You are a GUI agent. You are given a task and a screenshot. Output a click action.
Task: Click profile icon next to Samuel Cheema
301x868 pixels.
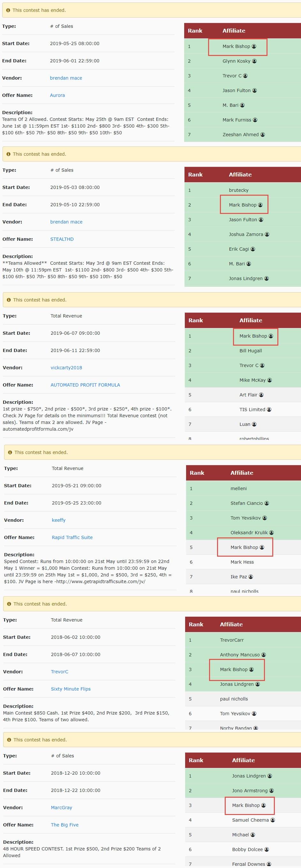tap(273, 820)
